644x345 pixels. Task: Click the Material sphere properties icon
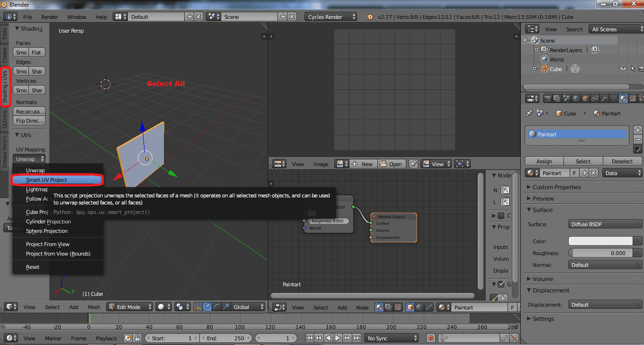click(x=623, y=98)
